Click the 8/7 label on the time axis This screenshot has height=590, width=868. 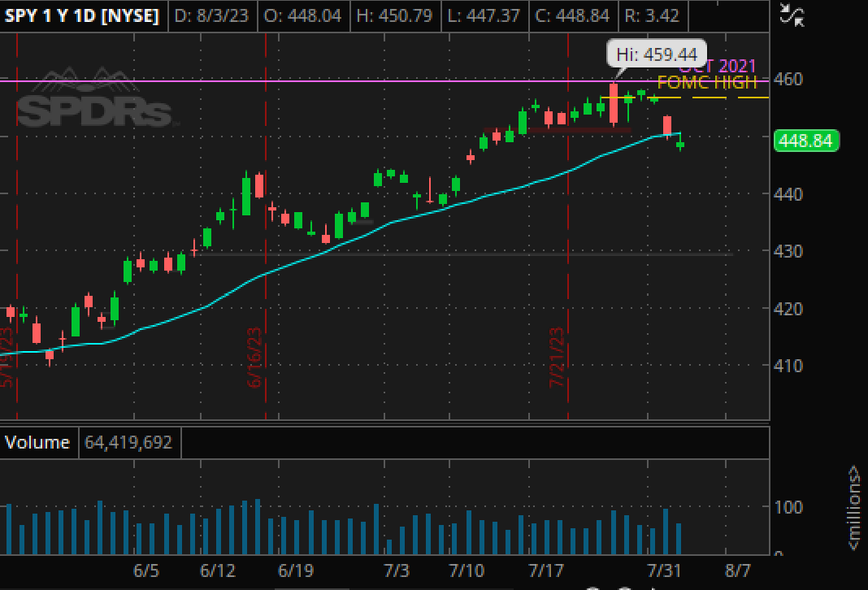[x=737, y=570]
